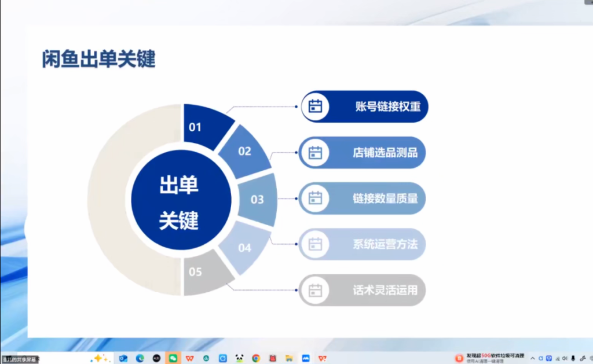
Task: Open the red WPS Office taskbar icon
Action: [189, 358]
